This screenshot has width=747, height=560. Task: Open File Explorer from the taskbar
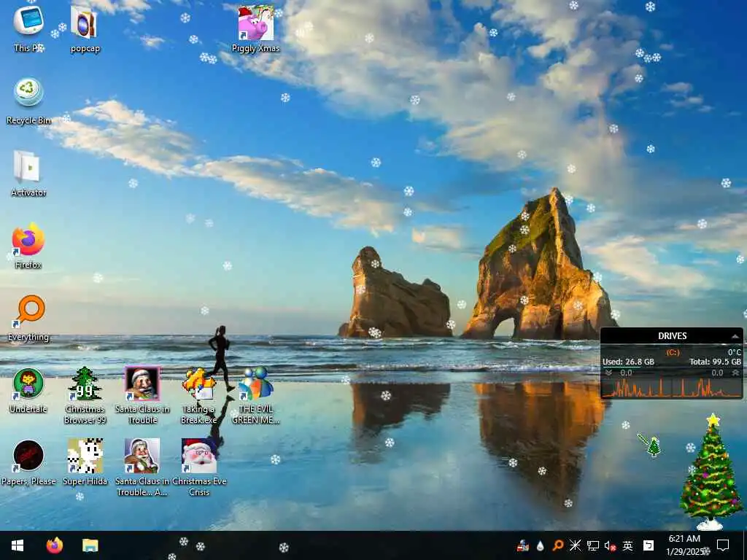pyautogui.click(x=90, y=545)
